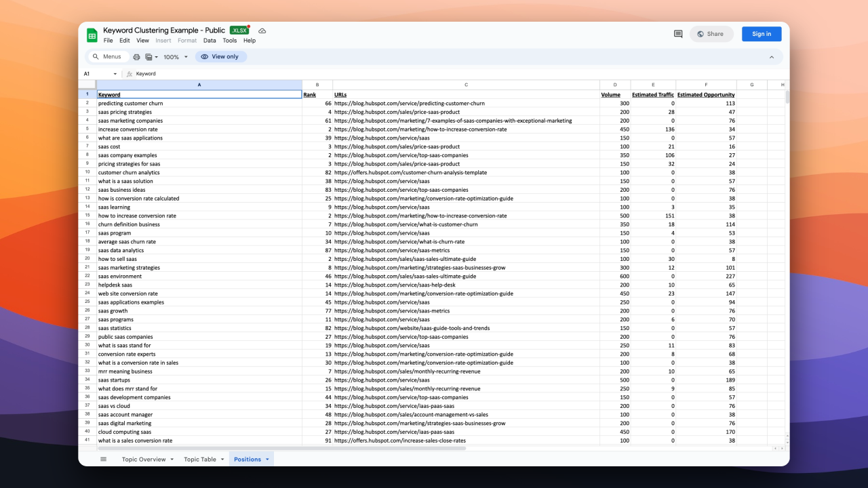Open the Topic Overview tab arrow menu
Image resolution: width=868 pixels, height=488 pixels.
pyautogui.click(x=172, y=460)
